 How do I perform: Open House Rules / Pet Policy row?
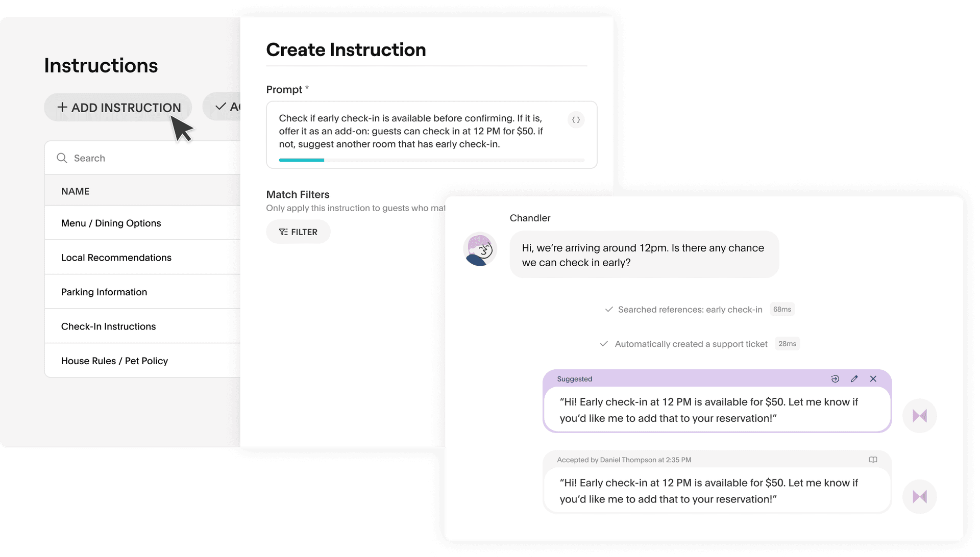115,361
